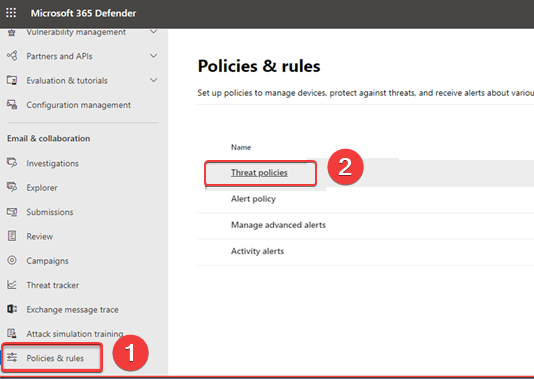Open Manage advanced alerts row

click(278, 225)
